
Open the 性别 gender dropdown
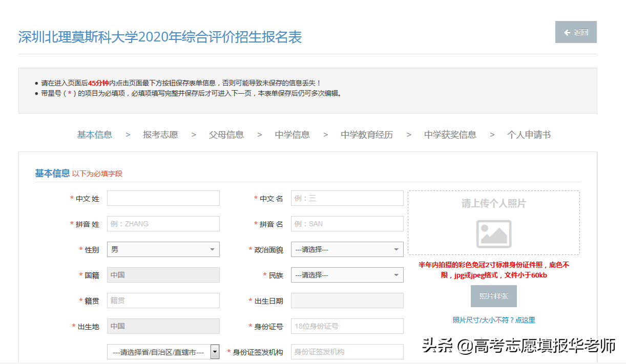pyautogui.click(x=163, y=249)
